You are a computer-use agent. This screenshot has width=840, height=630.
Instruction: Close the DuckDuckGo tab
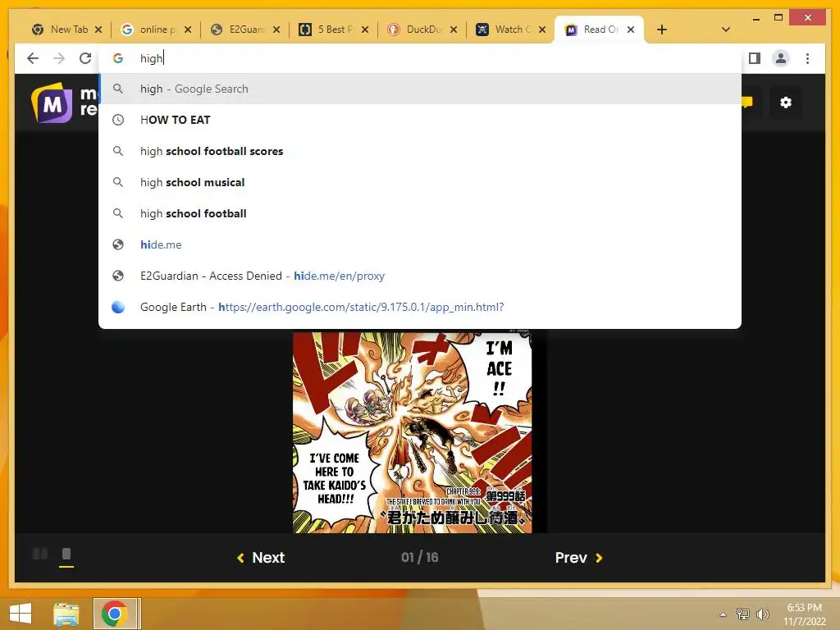click(453, 30)
